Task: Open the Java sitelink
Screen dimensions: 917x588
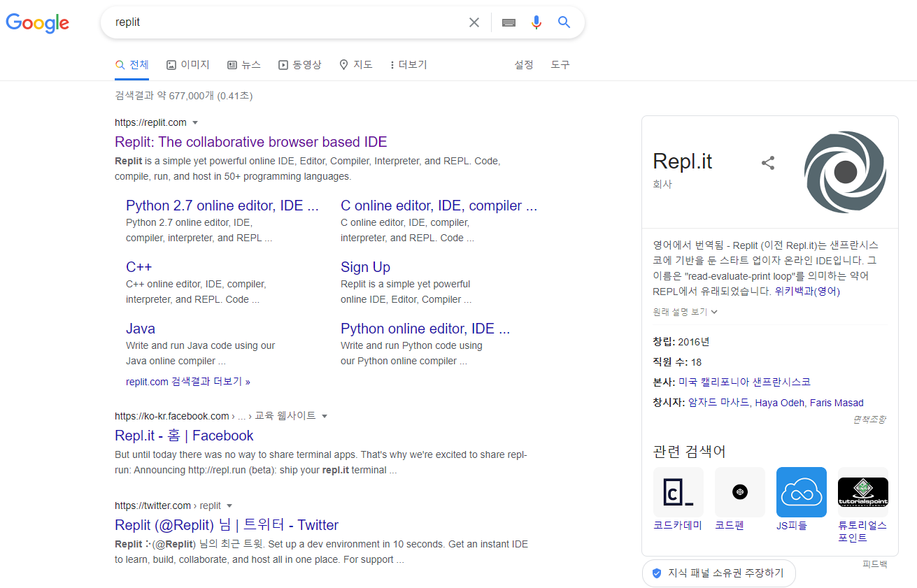Action: coord(141,329)
